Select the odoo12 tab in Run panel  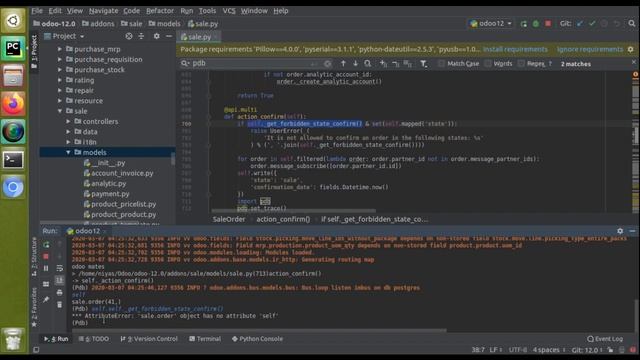(87, 231)
